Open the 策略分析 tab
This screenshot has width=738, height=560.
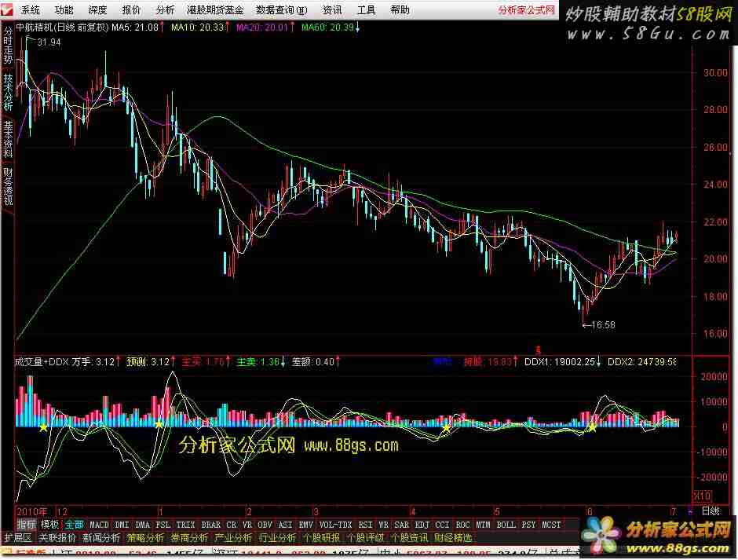[x=145, y=537]
